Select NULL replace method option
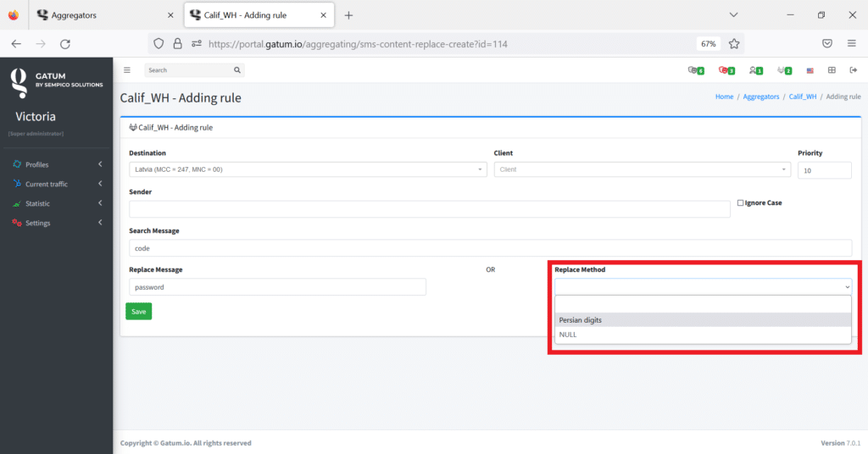The width and height of the screenshot is (868, 454). 703,335
